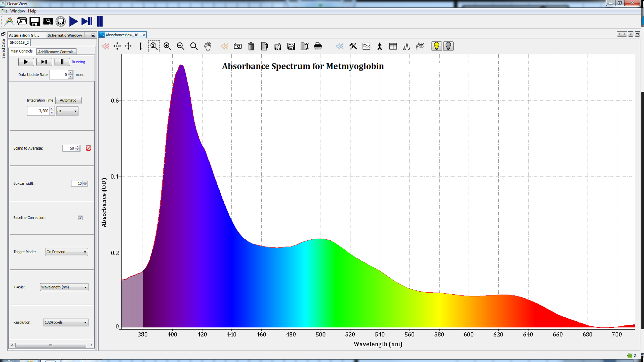Open the data table view icon
Viewport: 644px width, 362px height.
click(393, 46)
